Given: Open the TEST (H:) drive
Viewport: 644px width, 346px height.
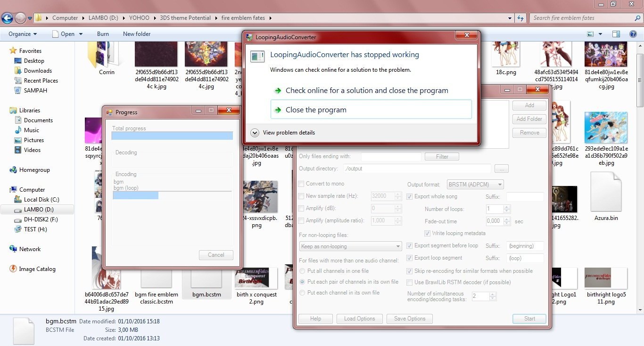Looking at the screenshot, I should 35,229.
